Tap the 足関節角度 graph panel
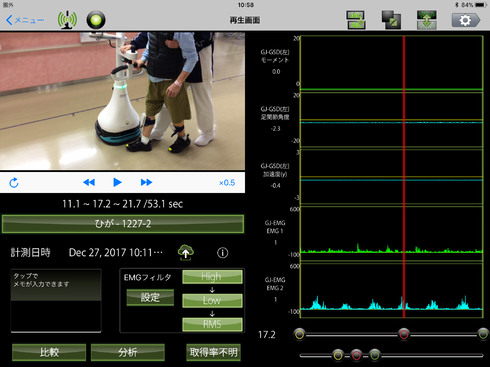The width and height of the screenshot is (490, 367). pyautogui.click(x=392, y=120)
